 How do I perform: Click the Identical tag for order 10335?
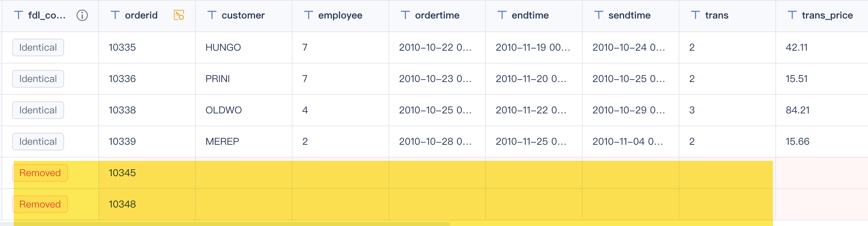coord(38,47)
